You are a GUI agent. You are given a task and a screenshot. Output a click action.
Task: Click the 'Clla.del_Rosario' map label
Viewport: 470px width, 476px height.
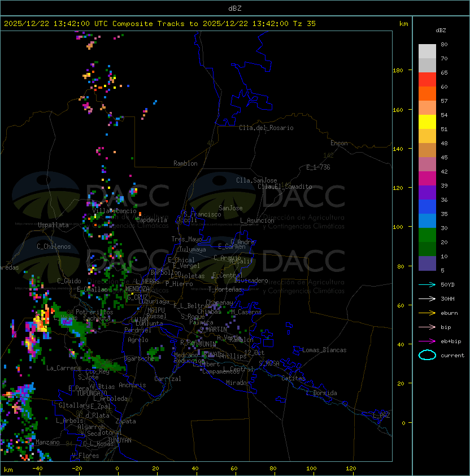click(x=266, y=128)
